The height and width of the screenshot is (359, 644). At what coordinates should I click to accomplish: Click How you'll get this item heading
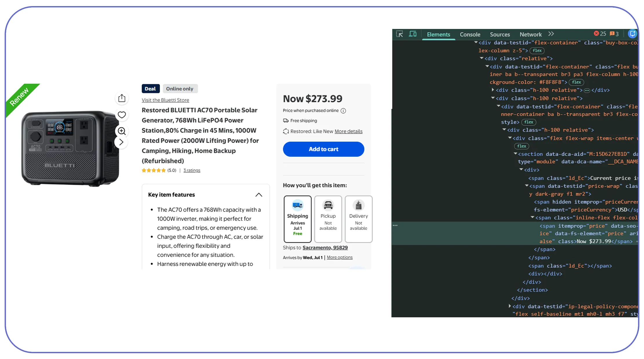(x=315, y=185)
